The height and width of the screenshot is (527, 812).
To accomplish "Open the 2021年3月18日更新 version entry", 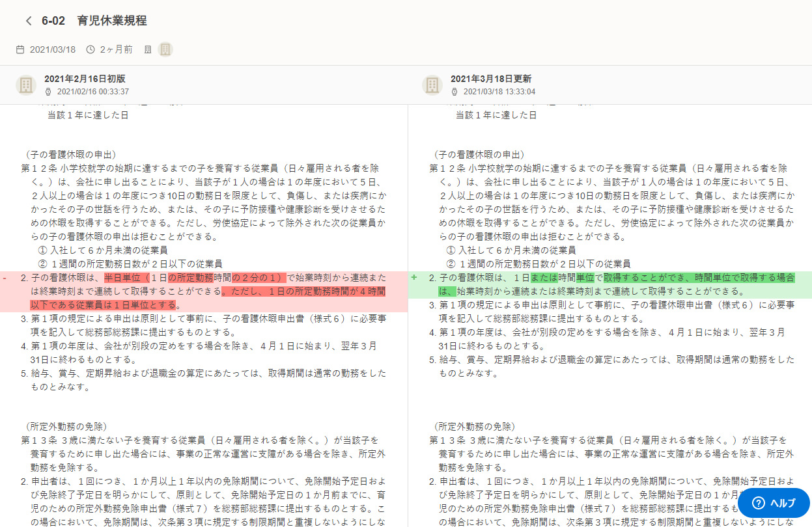I will (x=492, y=78).
